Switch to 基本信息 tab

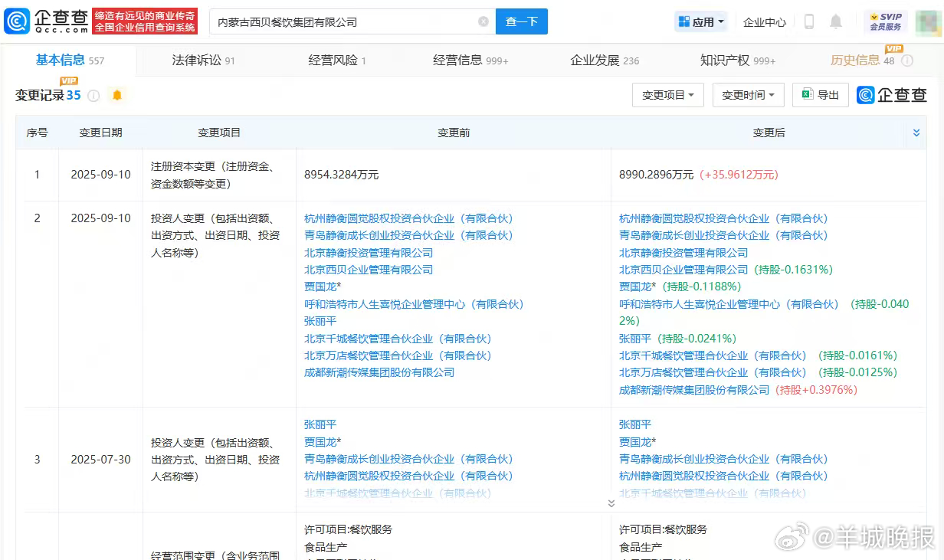tap(70, 60)
